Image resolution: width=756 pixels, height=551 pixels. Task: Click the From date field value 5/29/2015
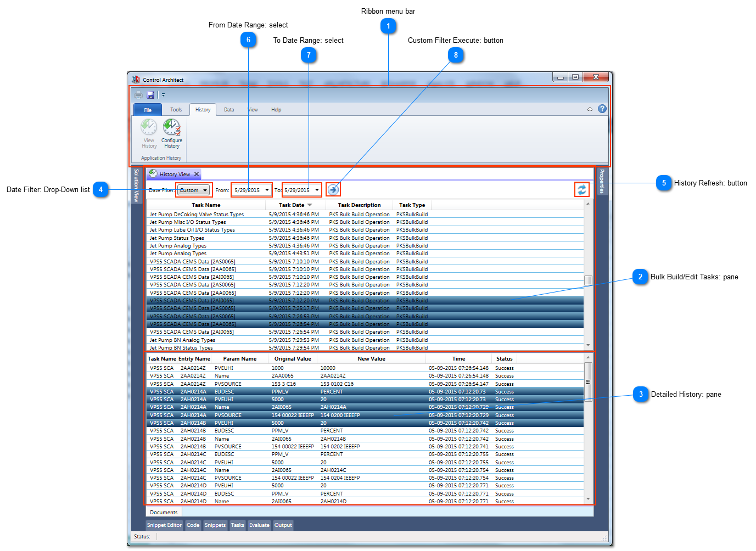pos(247,190)
